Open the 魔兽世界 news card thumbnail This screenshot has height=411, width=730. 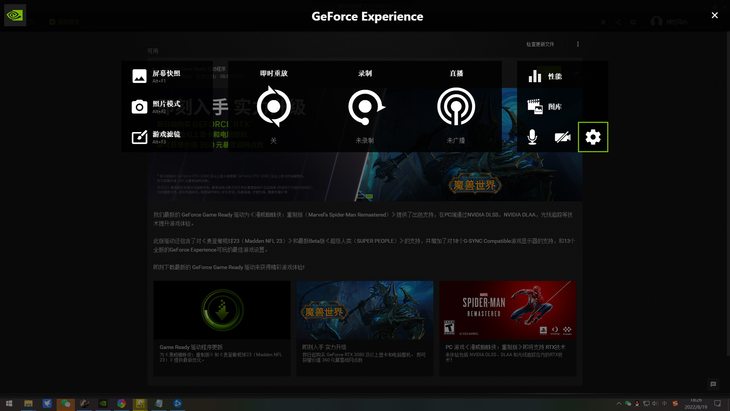[365, 310]
